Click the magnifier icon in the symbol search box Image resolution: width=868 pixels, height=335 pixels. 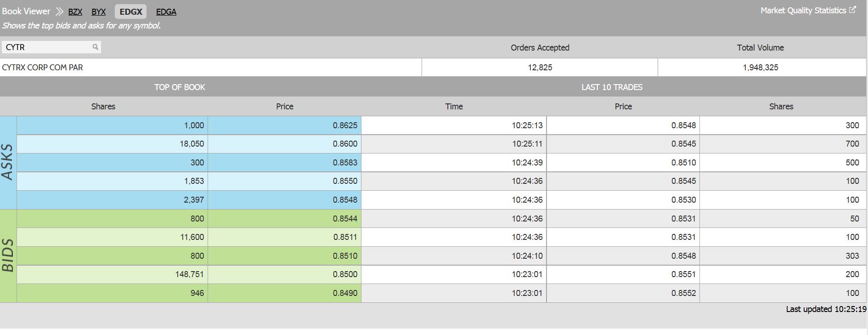tap(95, 47)
